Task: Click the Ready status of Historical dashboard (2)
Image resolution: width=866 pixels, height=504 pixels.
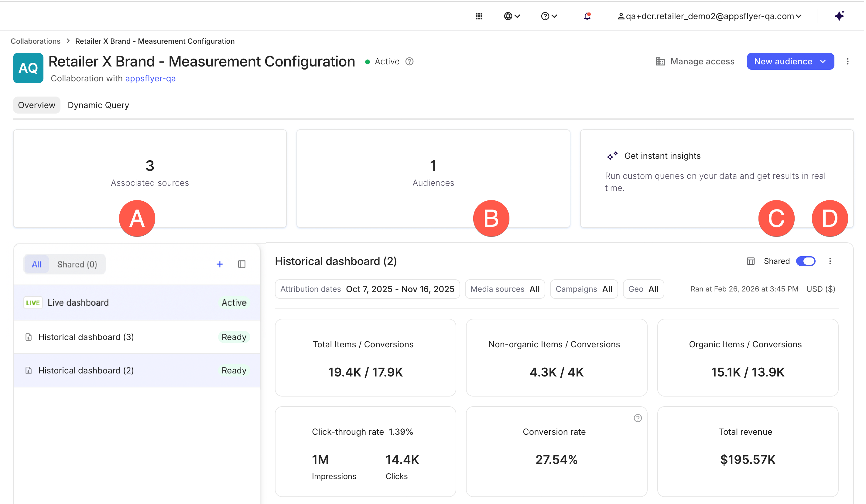Action: (x=234, y=371)
